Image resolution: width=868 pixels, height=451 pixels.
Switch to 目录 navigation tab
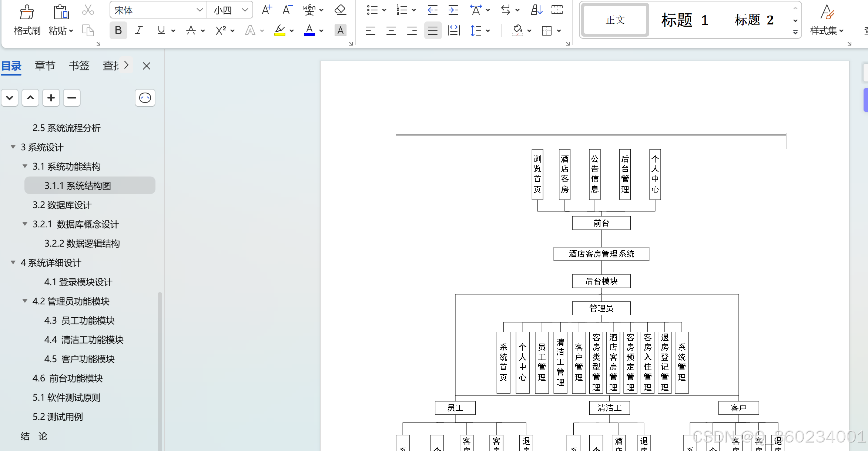11,66
